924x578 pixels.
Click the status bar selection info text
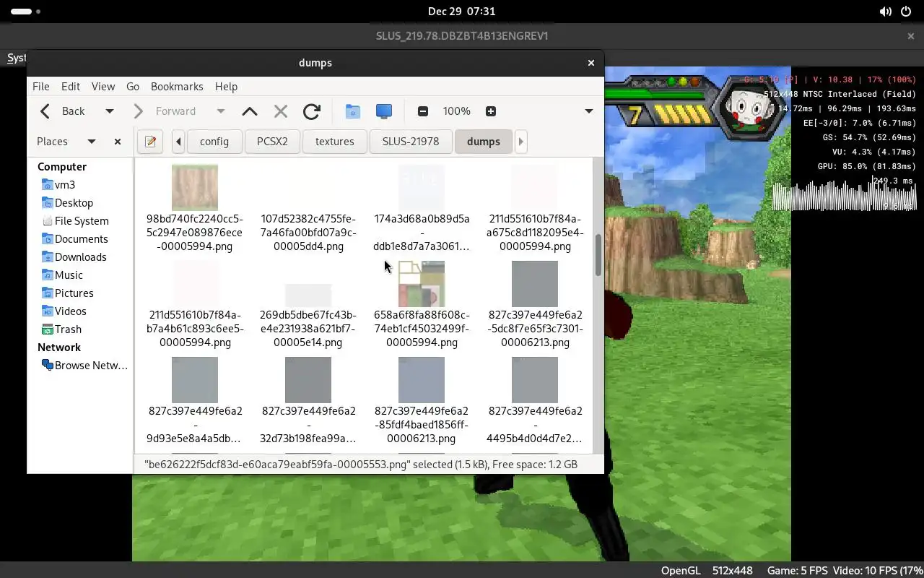361,465
